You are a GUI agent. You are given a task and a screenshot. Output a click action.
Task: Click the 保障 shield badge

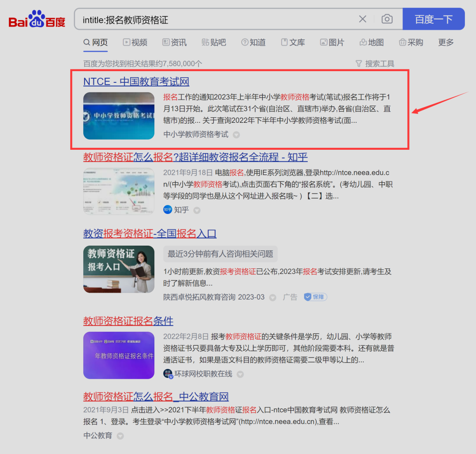click(316, 297)
